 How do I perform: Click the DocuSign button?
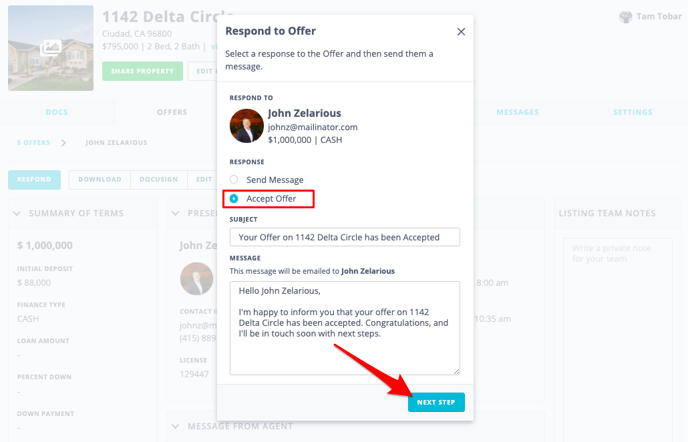pos(158,180)
